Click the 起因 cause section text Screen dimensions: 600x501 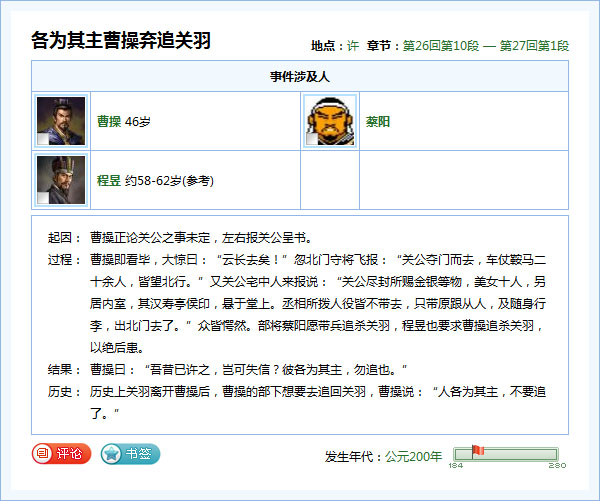click(200, 238)
